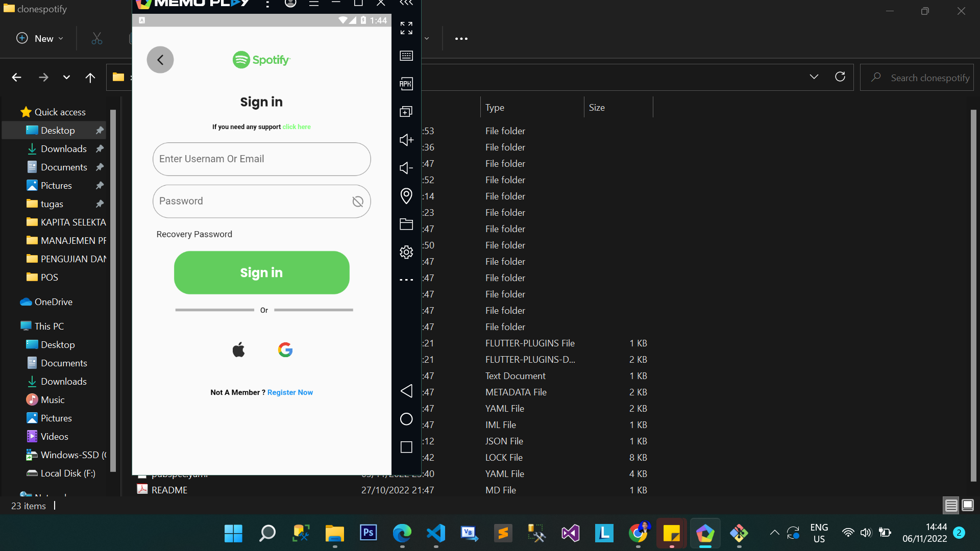
Task: Open MEmu keyboard mapping tool
Action: [x=406, y=56]
